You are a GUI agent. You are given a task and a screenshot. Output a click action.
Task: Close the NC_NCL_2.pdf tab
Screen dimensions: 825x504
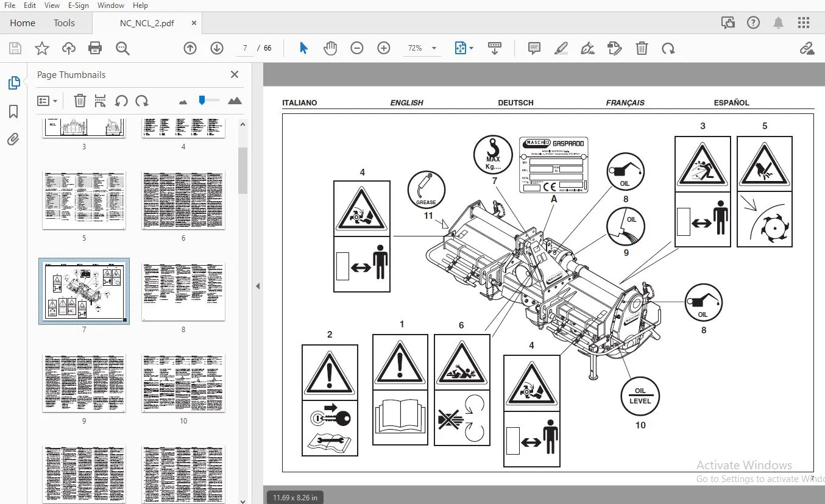pos(194,23)
